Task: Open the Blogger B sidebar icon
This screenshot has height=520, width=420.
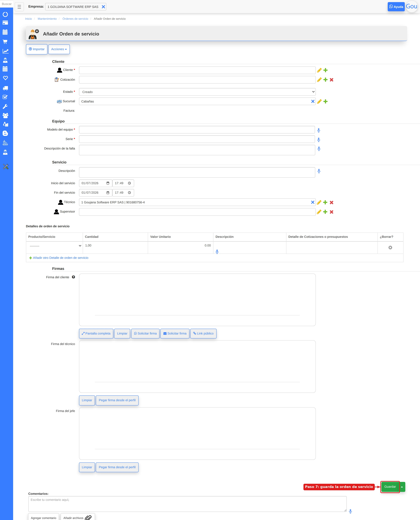Action: click(x=5, y=133)
